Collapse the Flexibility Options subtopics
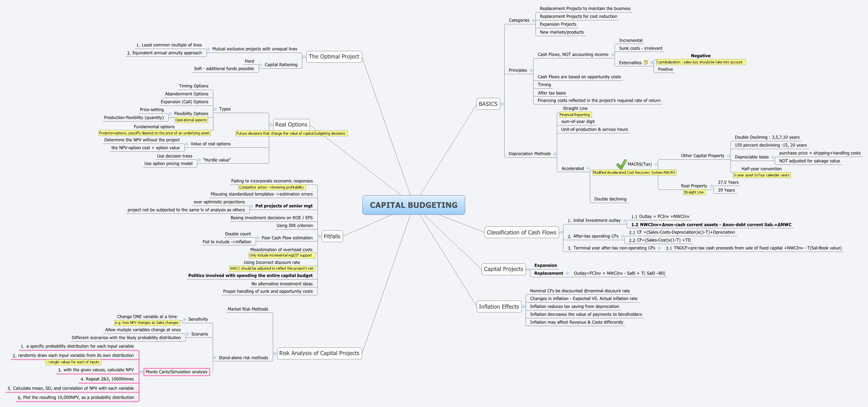 click(x=170, y=114)
